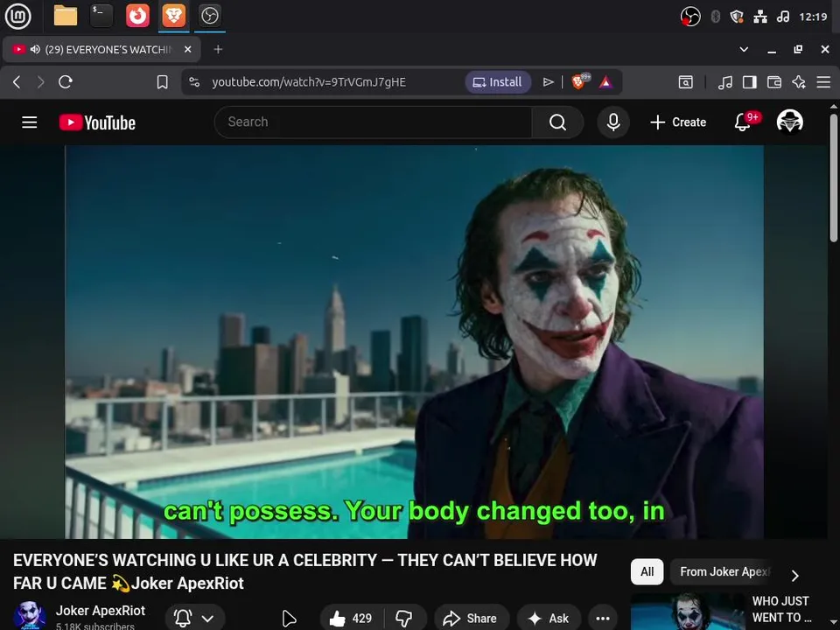Screen dimensions: 840x630
Task: Share this video
Action: pos(470,619)
